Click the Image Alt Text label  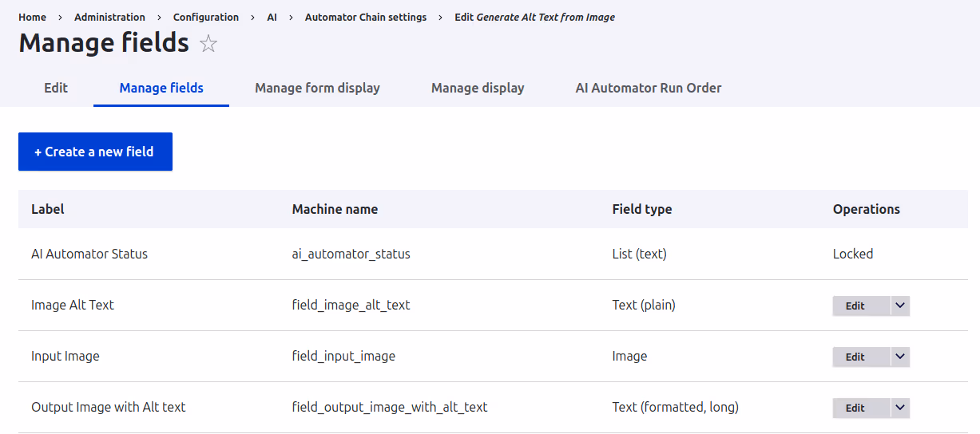click(x=73, y=305)
